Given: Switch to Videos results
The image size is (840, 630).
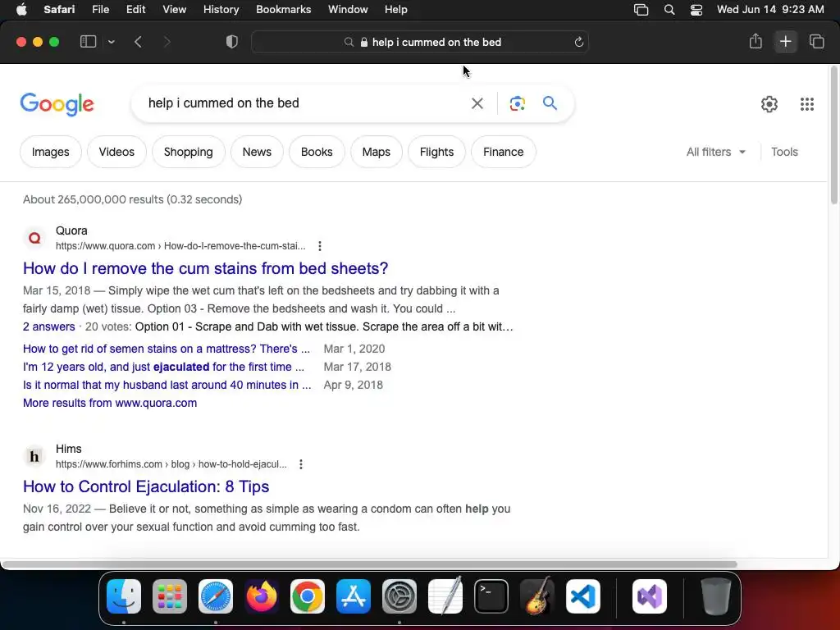Looking at the screenshot, I should [x=116, y=152].
